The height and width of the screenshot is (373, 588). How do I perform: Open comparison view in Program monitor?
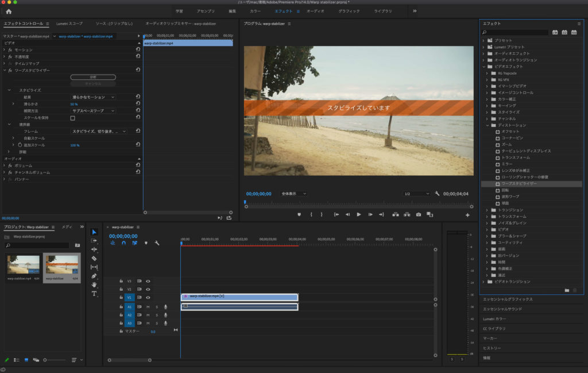pyautogui.click(x=430, y=214)
